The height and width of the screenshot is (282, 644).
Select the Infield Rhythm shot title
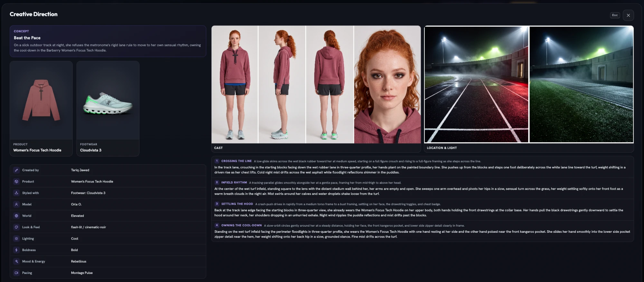coord(234,183)
